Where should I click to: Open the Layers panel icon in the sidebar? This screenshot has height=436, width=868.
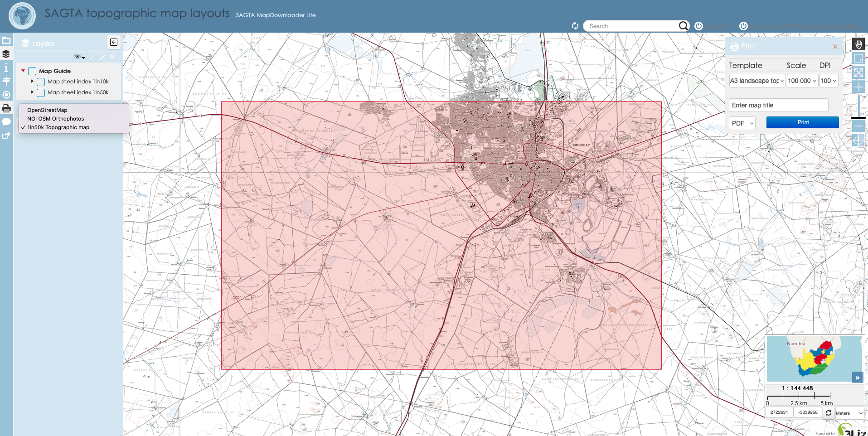click(x=6, y=53)
